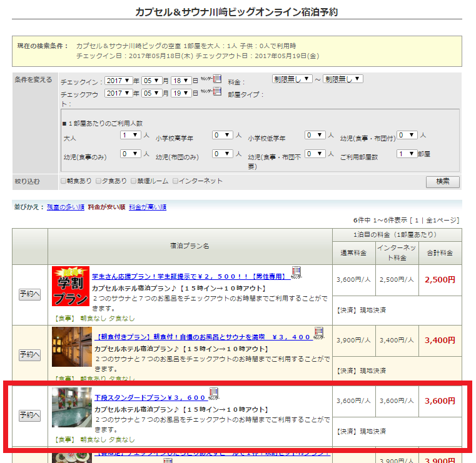
Task: Open the 幼児(布団のみ) count dropdown
Action: 223,154
